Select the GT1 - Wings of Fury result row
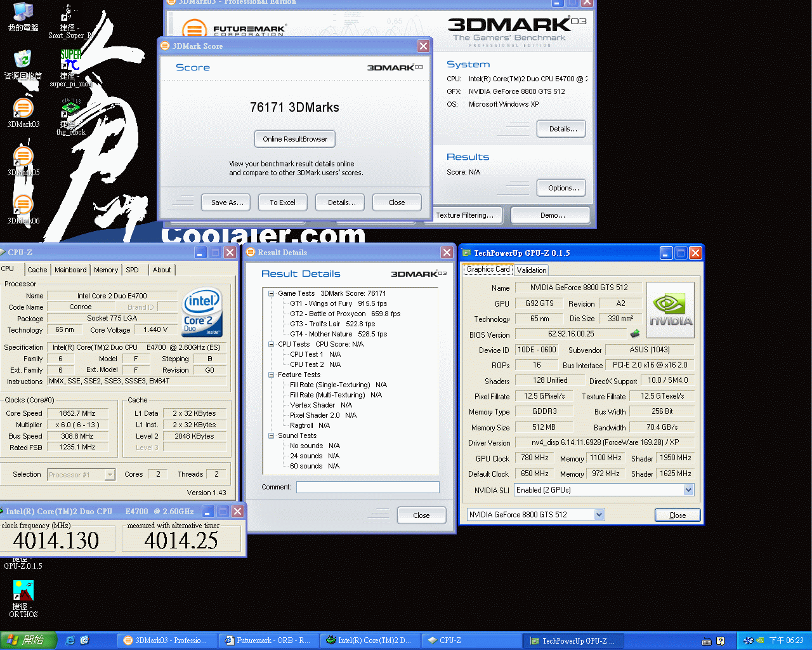Image resolution: width=812 pixels, height=650 pixels. (338, 303)
